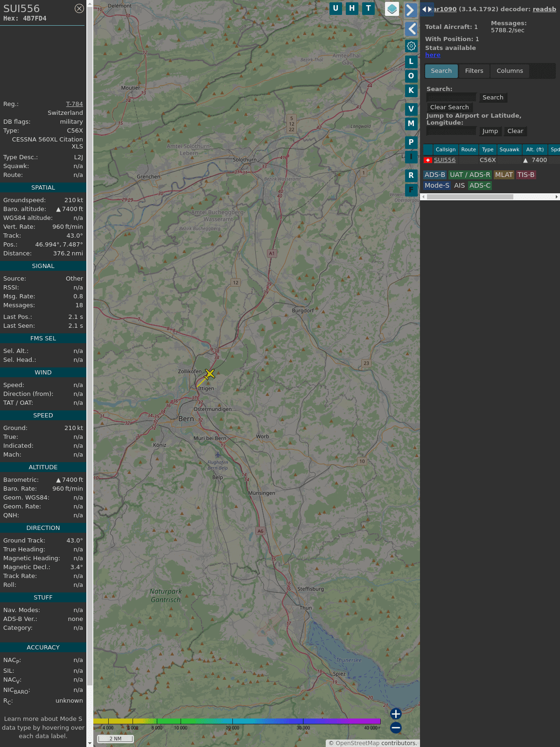
Task: Toggle the M map button
Action: (411, 124)
